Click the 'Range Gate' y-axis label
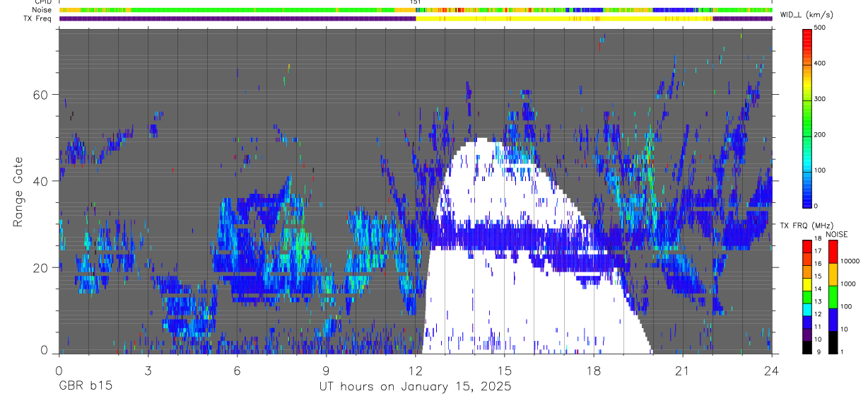The image size is (868, 401). (x=18, y=192)
